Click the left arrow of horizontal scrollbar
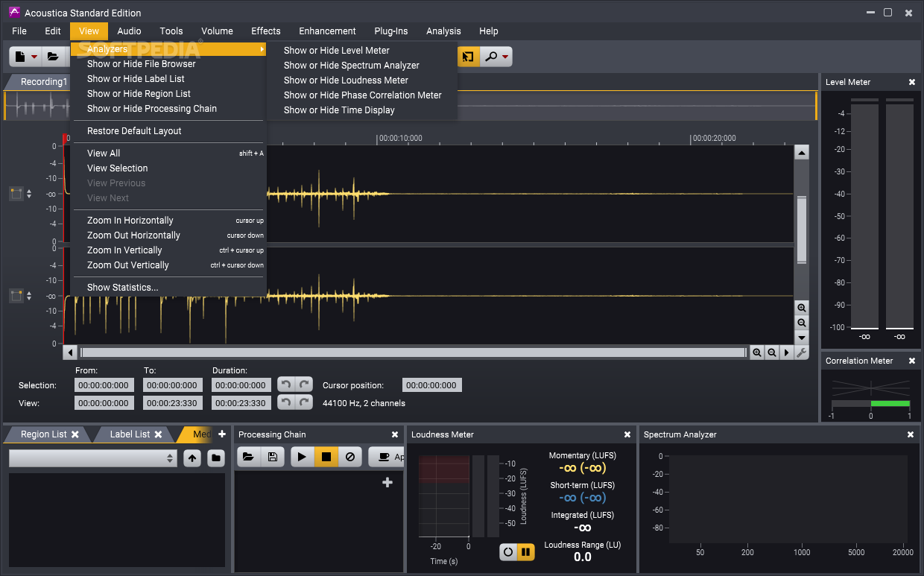The image size is (924, 576). coord(71,352)
